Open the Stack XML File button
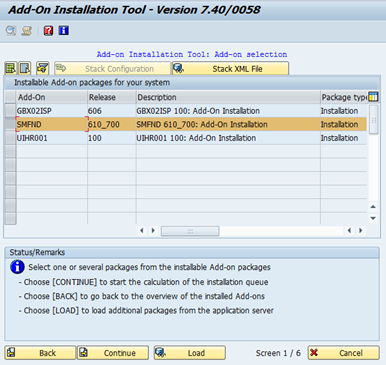Image resolution: width=386 pixels, height=365 pixels. click(230, 69)
